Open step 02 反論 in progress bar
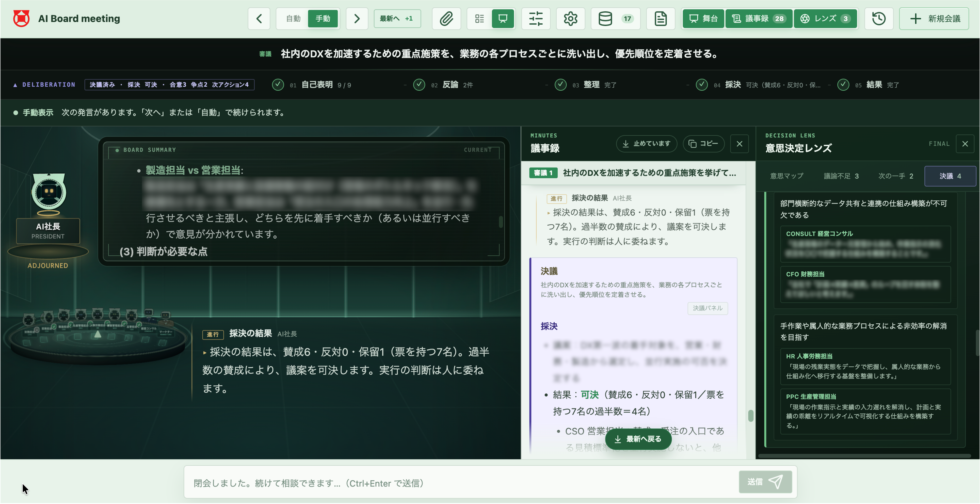This screenshot has width=980, height=504. pos(444,85)
